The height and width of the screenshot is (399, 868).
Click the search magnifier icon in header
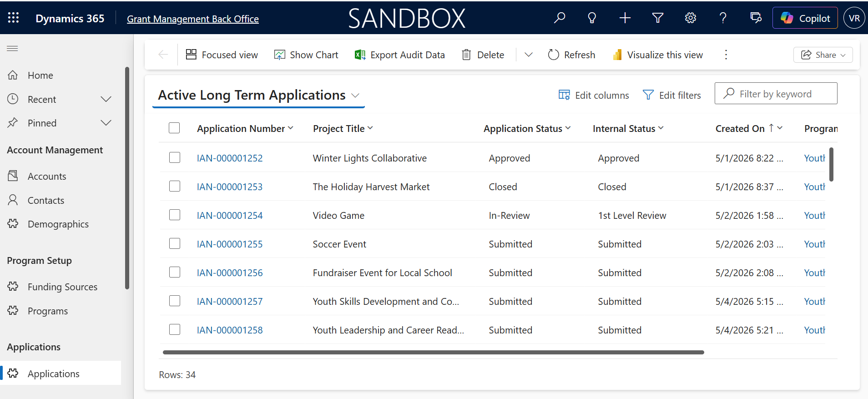pos(560,18)
